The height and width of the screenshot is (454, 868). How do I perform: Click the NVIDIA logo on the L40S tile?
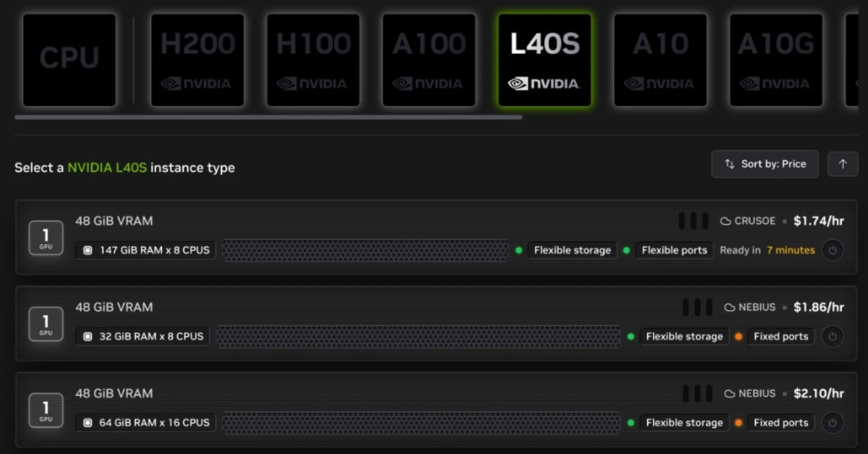click(x=544, y=84)
